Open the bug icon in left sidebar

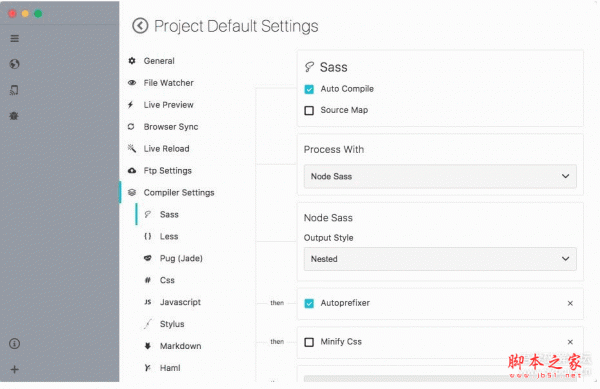click(14, 116)
